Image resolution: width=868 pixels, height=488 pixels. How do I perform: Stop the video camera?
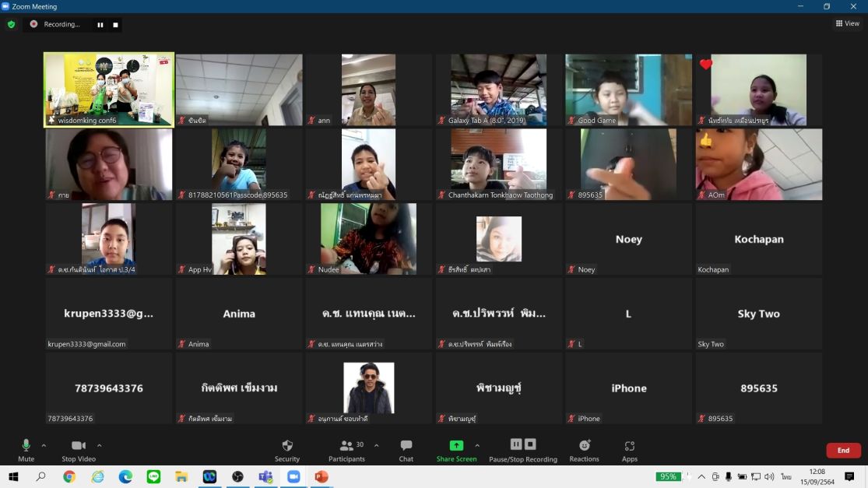(x=79, y=451)
